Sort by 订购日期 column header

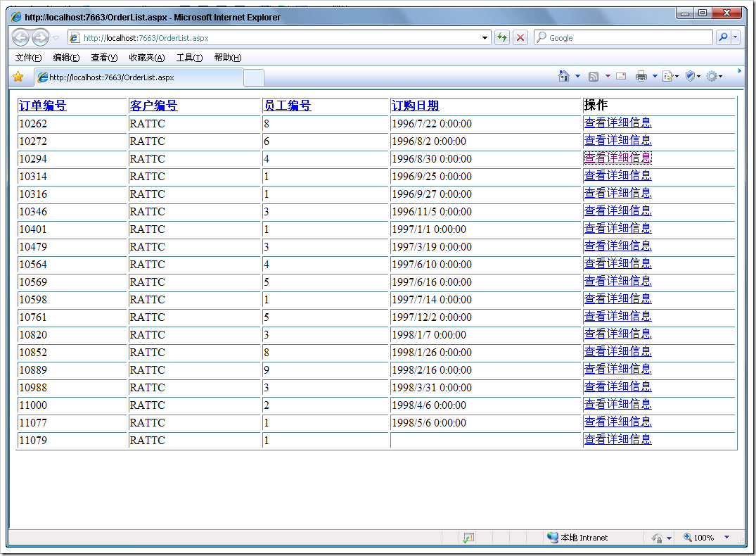point(415,106)
